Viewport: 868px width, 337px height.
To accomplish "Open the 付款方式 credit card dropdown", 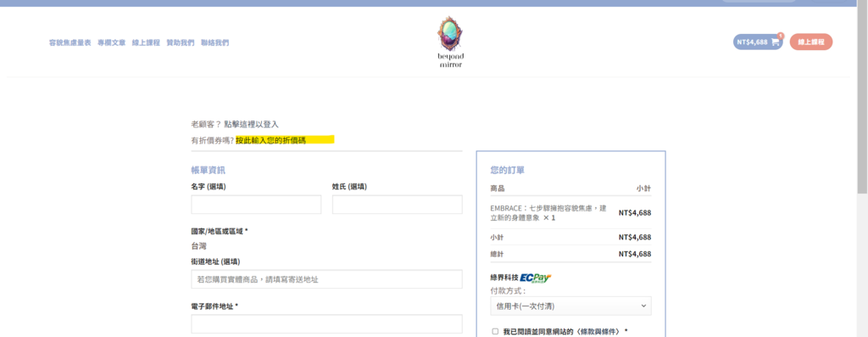I will point(570,306).
